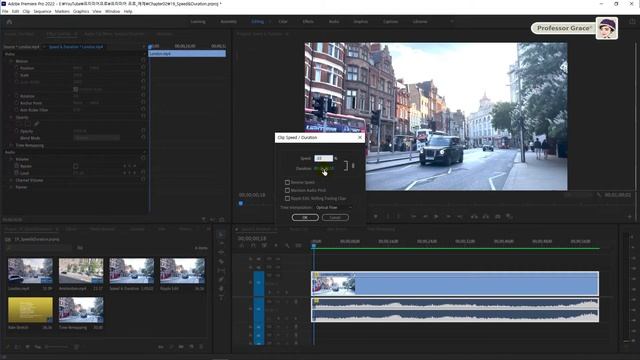This screenshot has height=360, width=640.
Task: Enable the Reverse Speed checkbox
Action: 287,182
